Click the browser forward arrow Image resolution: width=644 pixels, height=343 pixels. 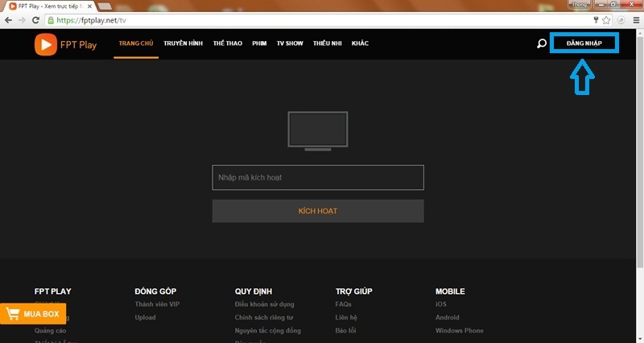pyautogui.click(x=23, y=19)
